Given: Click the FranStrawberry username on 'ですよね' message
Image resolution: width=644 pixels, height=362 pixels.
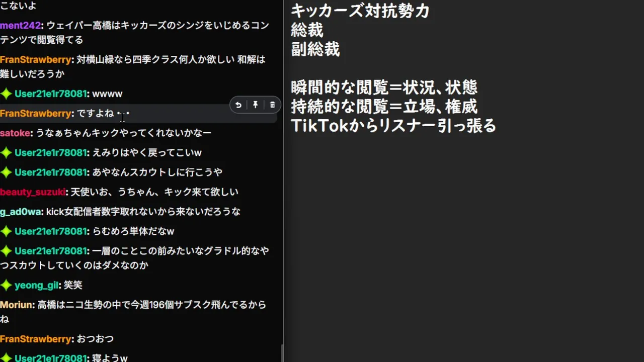Looking at the screenshot, I should tap(36, 113).
